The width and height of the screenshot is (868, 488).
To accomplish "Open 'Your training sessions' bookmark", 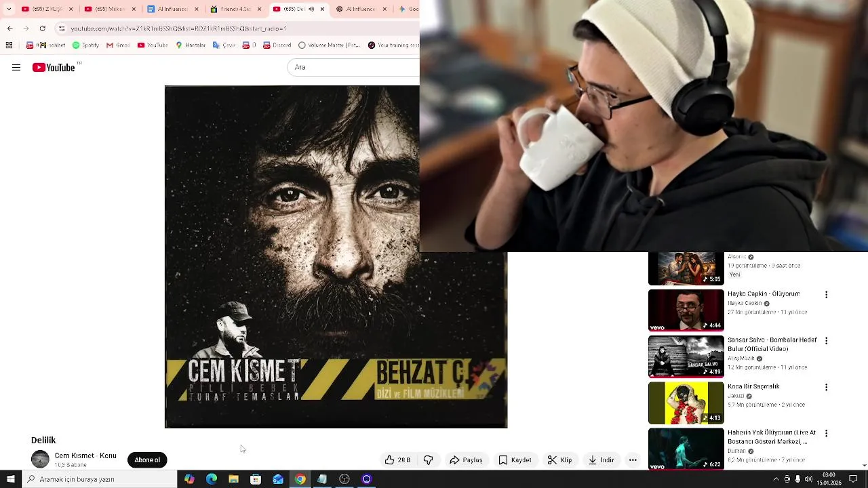I will pos(393,45).
